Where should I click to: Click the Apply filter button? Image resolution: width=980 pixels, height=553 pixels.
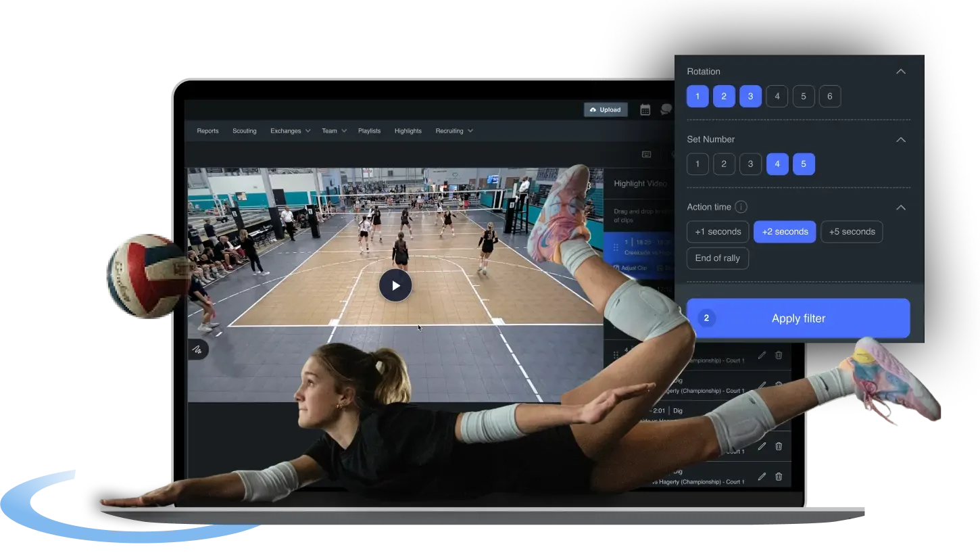point(798,318)
